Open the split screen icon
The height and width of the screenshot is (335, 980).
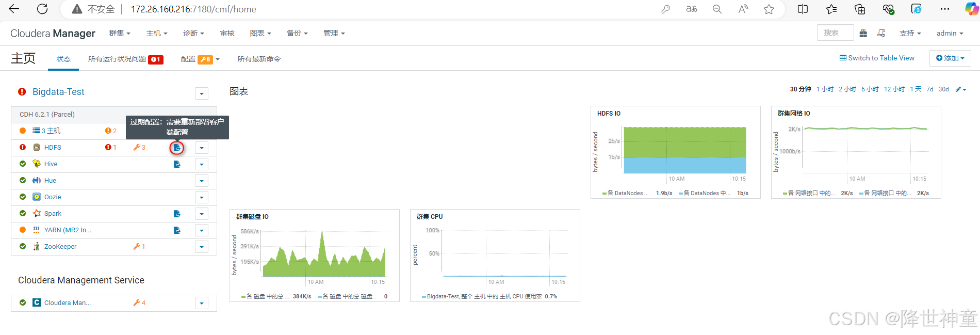[803, 9]
